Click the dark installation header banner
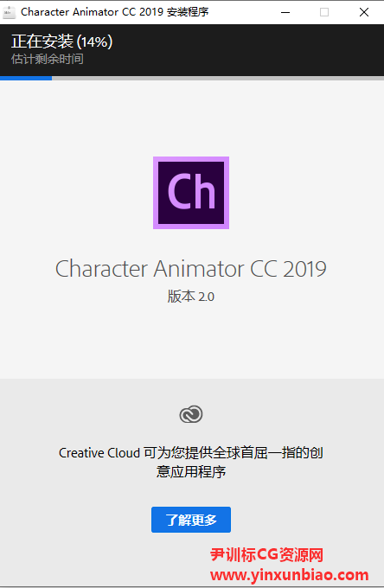 [192, 50]
